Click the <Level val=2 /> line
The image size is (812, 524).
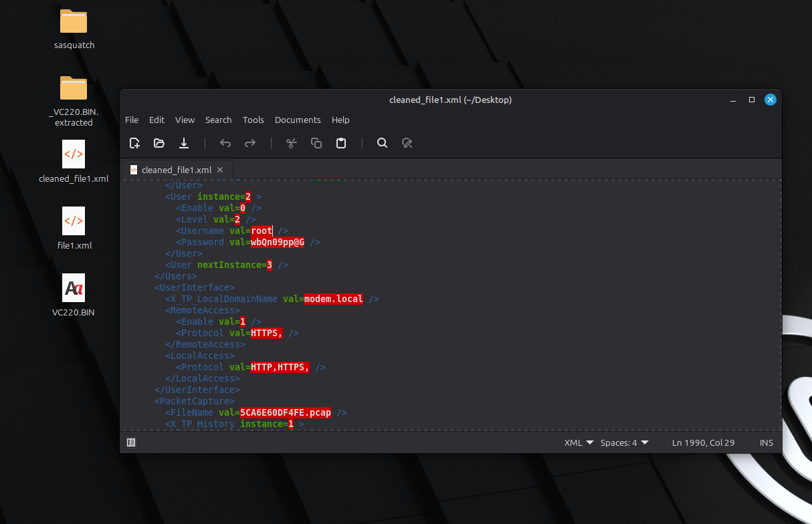click(216, 219)
